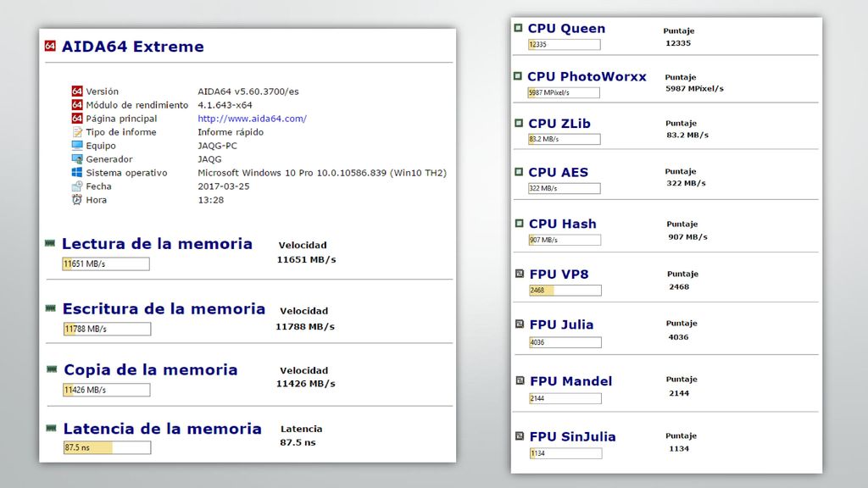The width and height of the screenshot is (868, 488).
Task: Click the Escritura de la memoria heading
Action: [x=164, y=308]
